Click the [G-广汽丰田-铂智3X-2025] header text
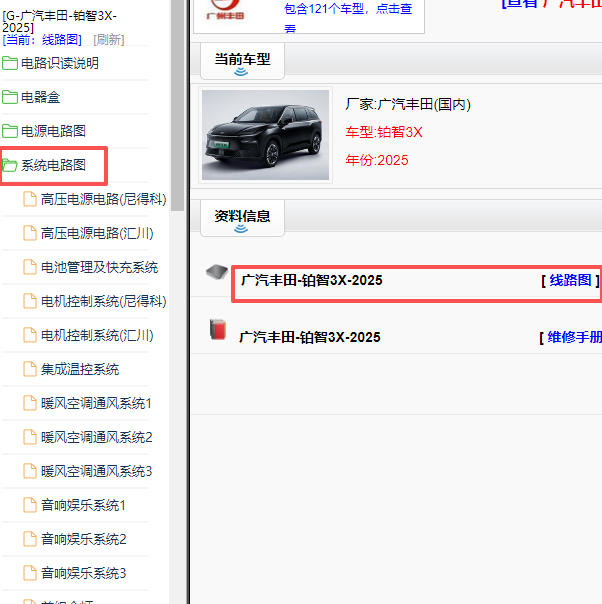This screenshot has width=602, height=604. tap(59, 21)
